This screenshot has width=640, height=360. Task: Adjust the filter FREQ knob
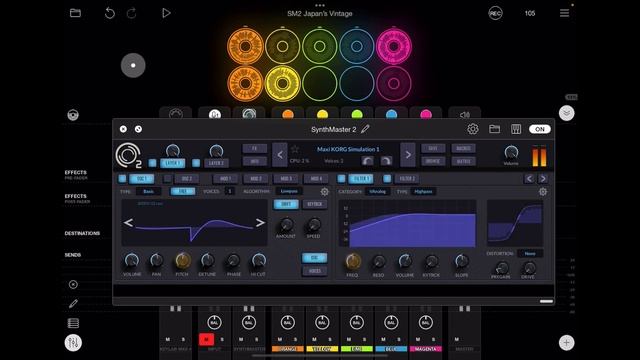353,261
